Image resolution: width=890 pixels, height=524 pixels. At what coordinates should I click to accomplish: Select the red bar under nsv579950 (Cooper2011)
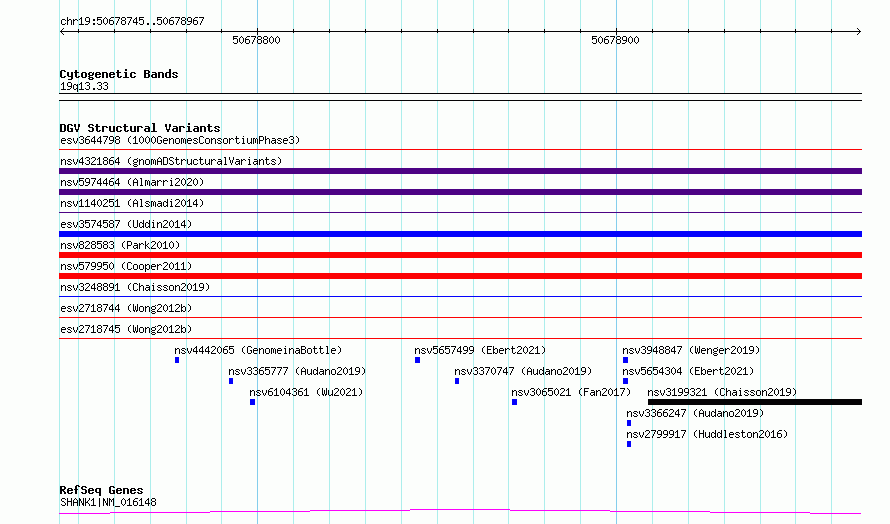[x=460, y=276]
